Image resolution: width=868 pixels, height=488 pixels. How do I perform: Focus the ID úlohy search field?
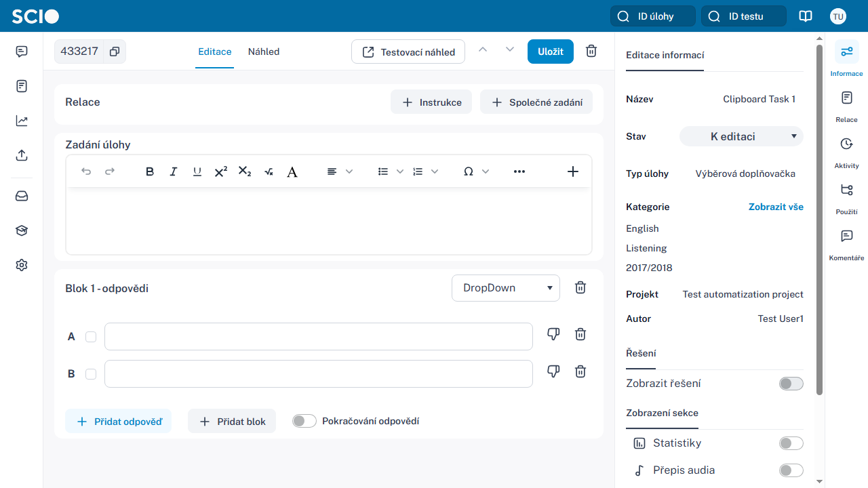653,16
